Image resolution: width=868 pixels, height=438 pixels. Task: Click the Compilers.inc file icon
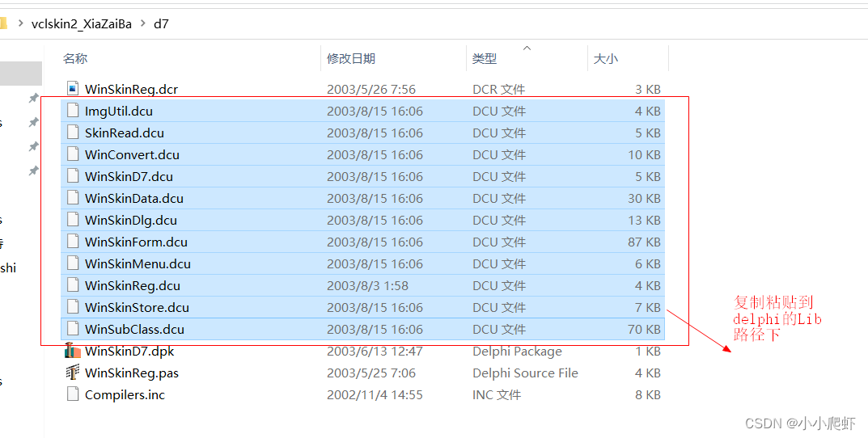pyautogui.click(x=73, y=394)
